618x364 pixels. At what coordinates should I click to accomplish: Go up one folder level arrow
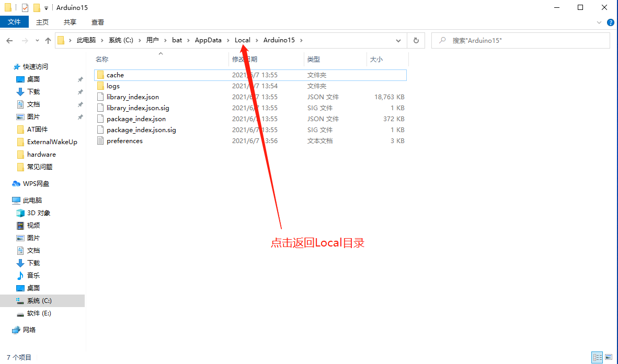tap(48, 41)
